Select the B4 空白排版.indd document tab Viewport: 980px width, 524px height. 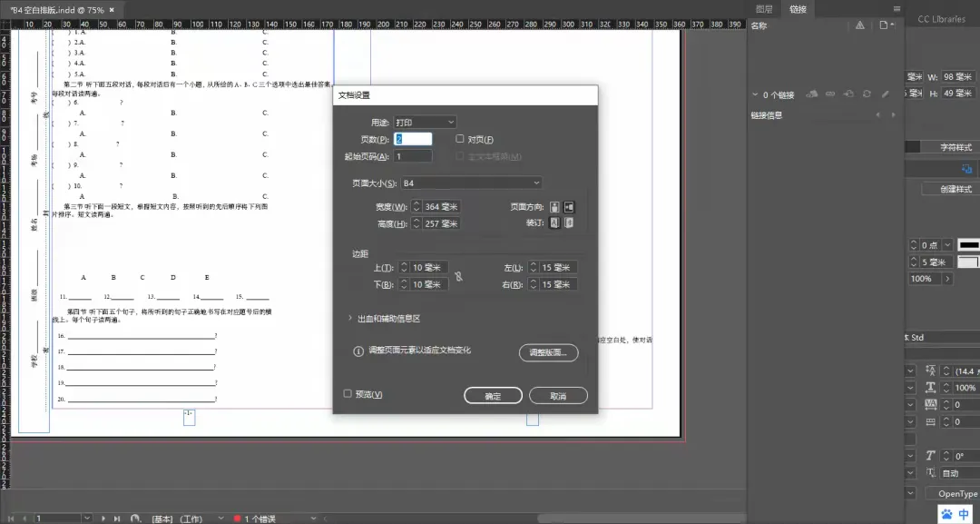[57, 10]
